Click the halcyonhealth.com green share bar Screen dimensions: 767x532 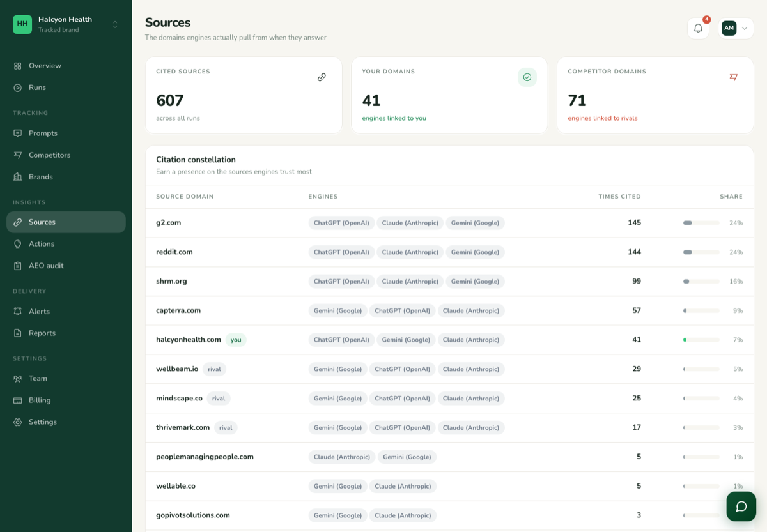tap(701, 340)
